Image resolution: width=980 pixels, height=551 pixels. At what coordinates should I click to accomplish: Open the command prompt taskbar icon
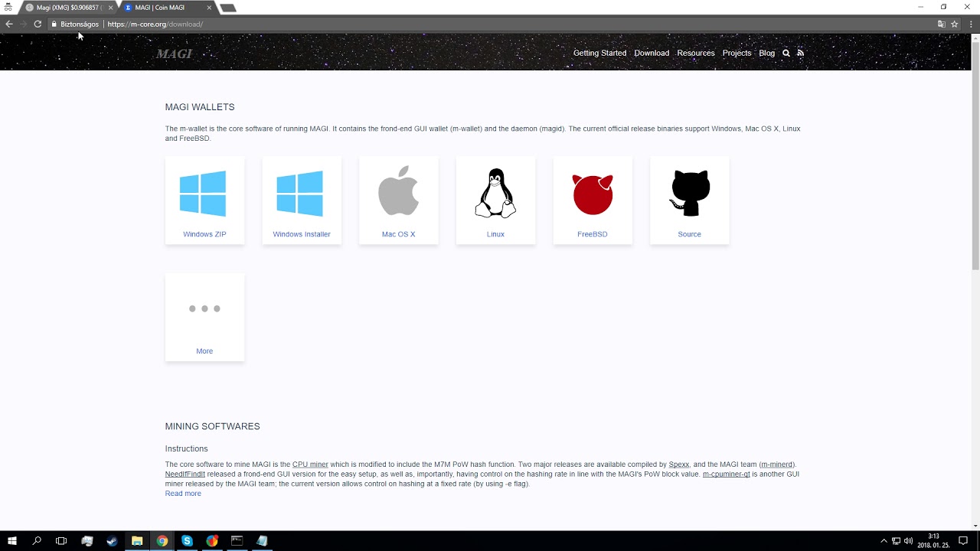[x=237, y=540]
